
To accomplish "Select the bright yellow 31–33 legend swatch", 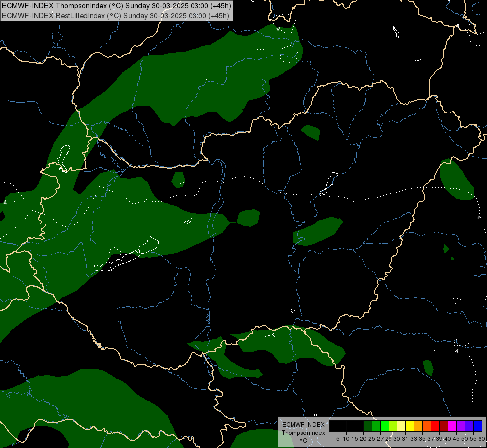I will coord(410,426).
